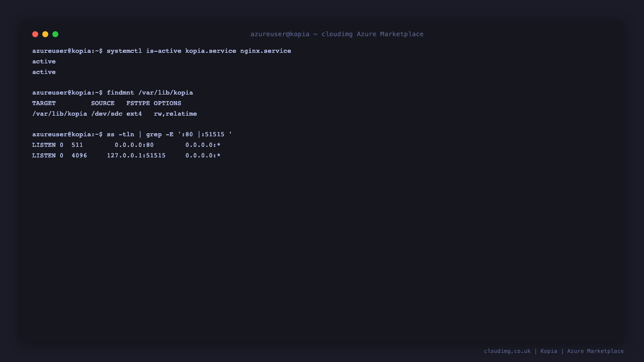Click the ext4 filesystem type value
The height and width of the screenshot is (362, 644).
[134, 114]
